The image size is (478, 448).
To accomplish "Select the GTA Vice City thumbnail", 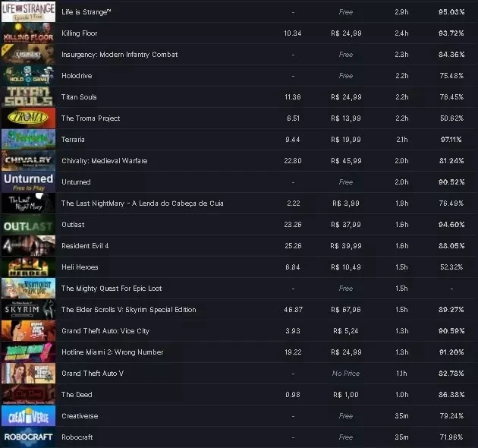I will [x=28, y=330].
